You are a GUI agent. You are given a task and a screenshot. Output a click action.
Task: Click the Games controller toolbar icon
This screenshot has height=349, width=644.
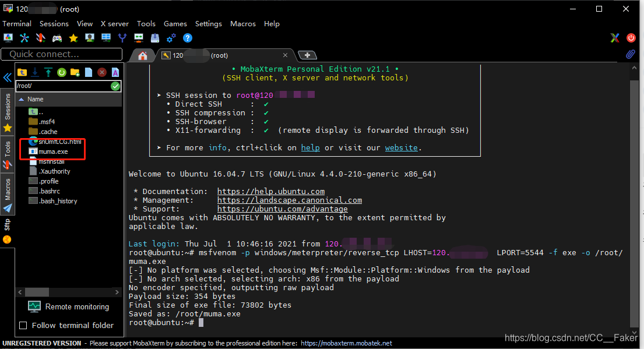pyautogui.click(x=57, y=38)
